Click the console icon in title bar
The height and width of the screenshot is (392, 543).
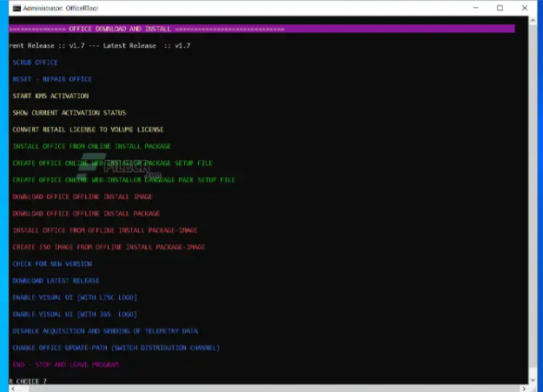[x=17, y=8]
